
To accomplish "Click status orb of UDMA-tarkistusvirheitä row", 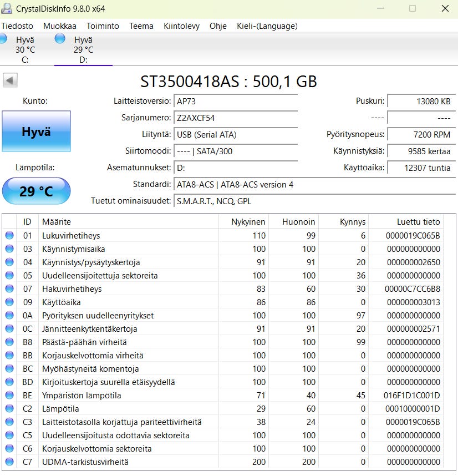I will point(9,462).
